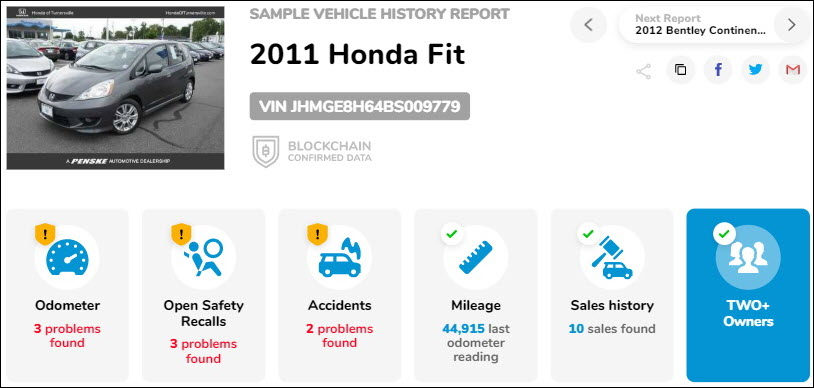This screenshot has width=814, height=388.
Task: Share report via Facebook icon
Action: click(x=718, y=70)
